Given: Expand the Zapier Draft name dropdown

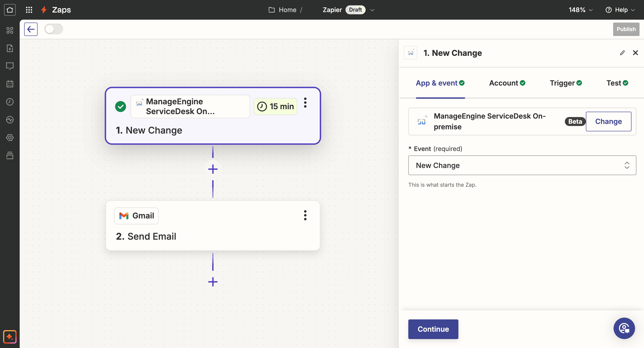Looking at the screenshot, I should point(372,10).
